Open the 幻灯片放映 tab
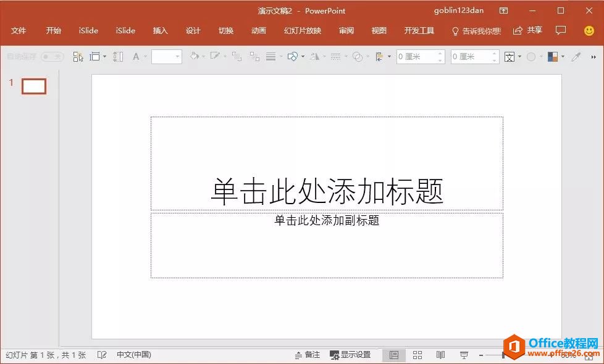The image size is (604, 364). [303, 30]
